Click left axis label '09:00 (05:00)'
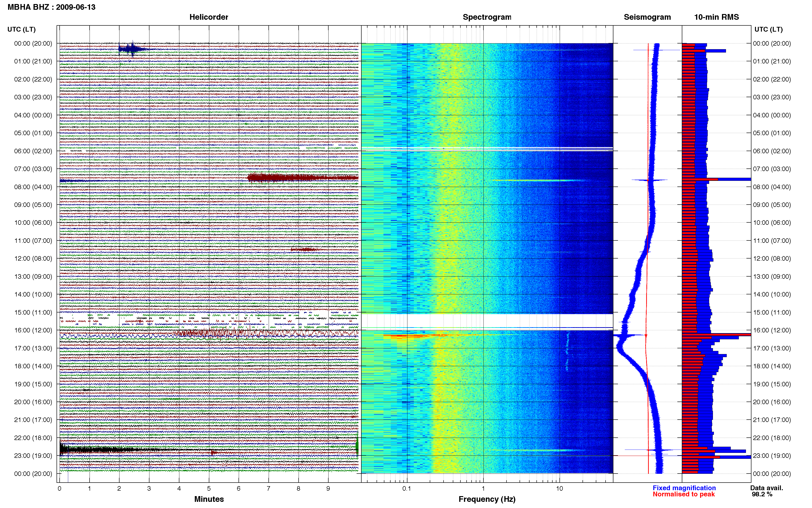The width and height of the screenshot is (812, 508). (33, 205)
